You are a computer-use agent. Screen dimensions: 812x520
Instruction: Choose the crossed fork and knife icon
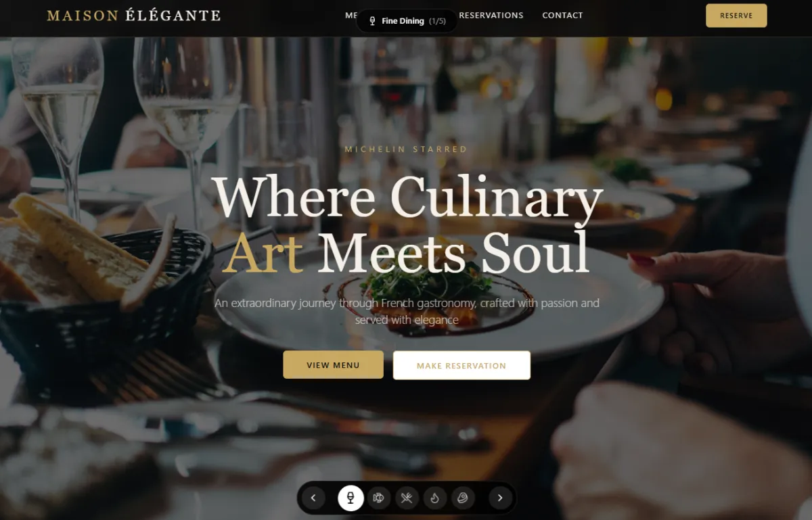coord(407,498)
